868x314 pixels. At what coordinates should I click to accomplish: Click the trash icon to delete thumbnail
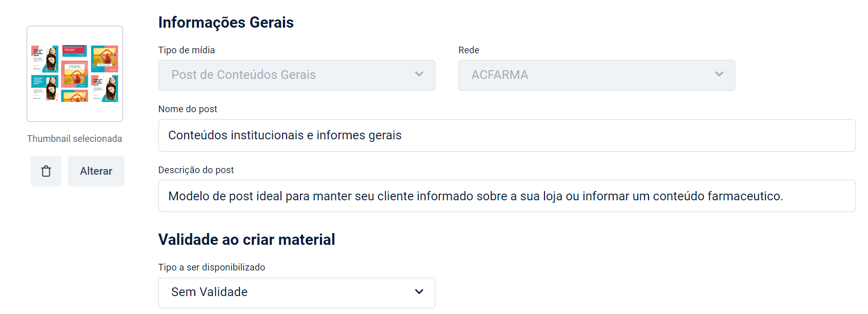click(x=46, y=171)
